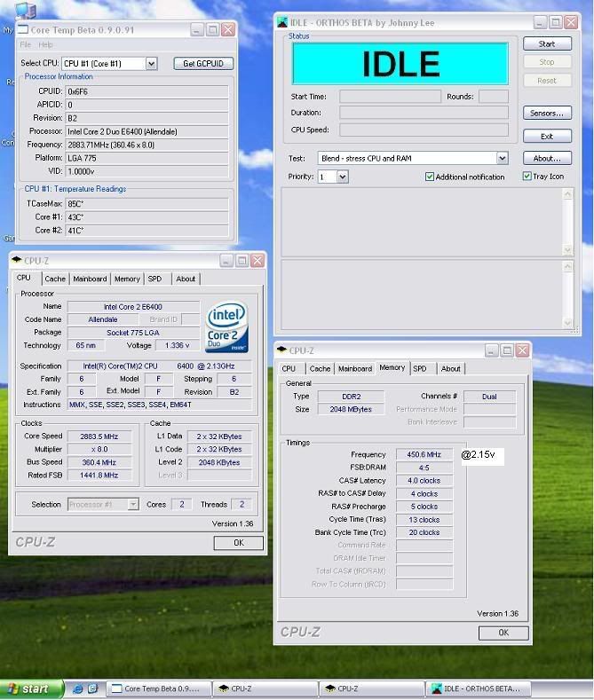This screenshot has height=700, width=594.
Task: Click Core Temp title bar icon
Action: point(24,29)
